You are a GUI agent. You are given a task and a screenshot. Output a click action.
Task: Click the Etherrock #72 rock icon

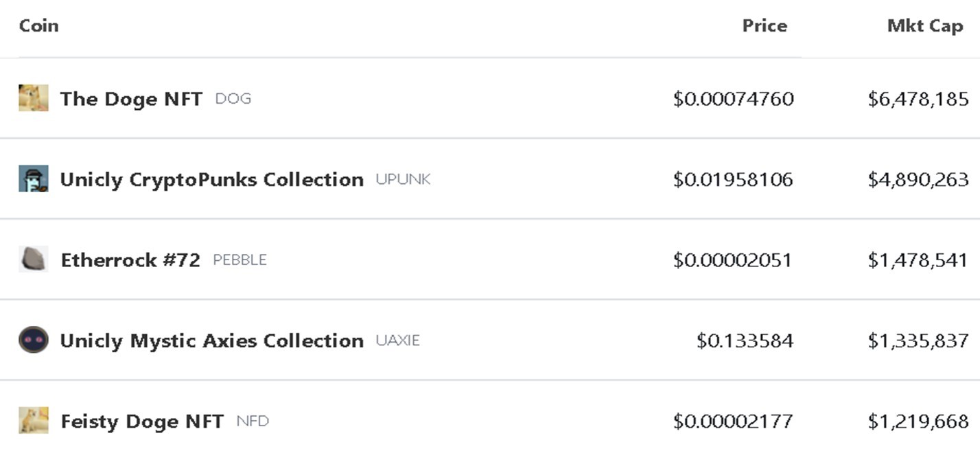[x=34, y=259]
